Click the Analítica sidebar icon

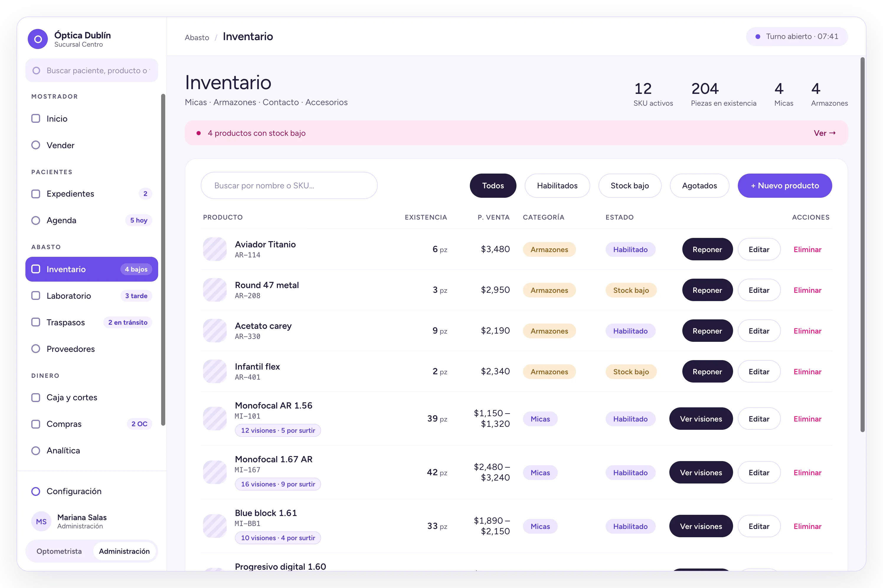[x=36, y=451]
